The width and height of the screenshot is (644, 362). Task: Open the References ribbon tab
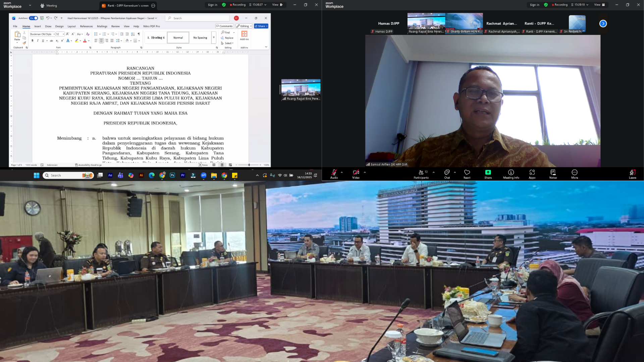pyautogui.click(x=86, y=26)
